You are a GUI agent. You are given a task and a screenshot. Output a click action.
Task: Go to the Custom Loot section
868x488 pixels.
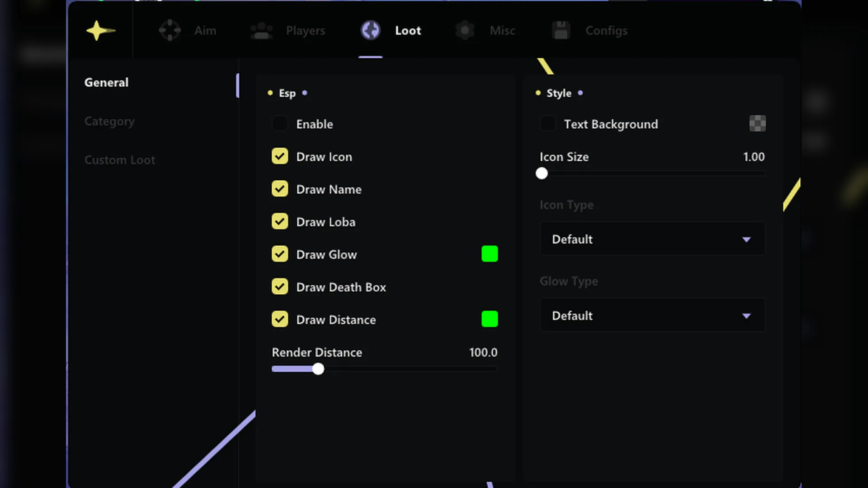[x=120, y=160]
